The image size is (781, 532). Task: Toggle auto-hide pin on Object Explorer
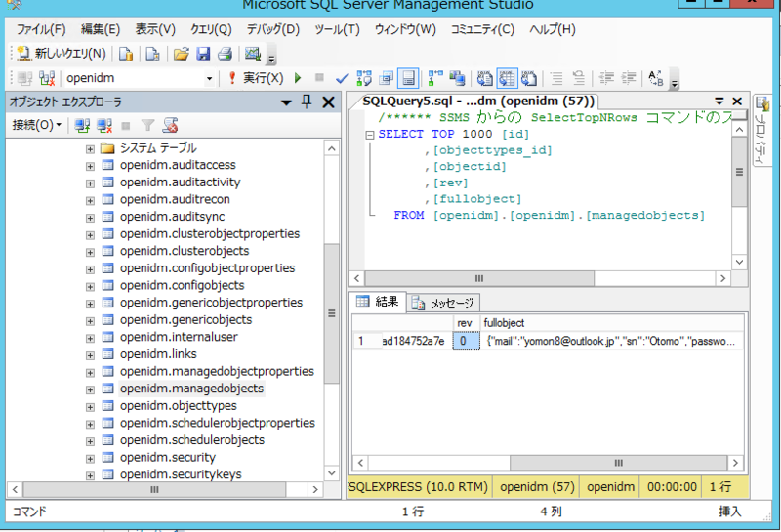(x=307, y=102)
